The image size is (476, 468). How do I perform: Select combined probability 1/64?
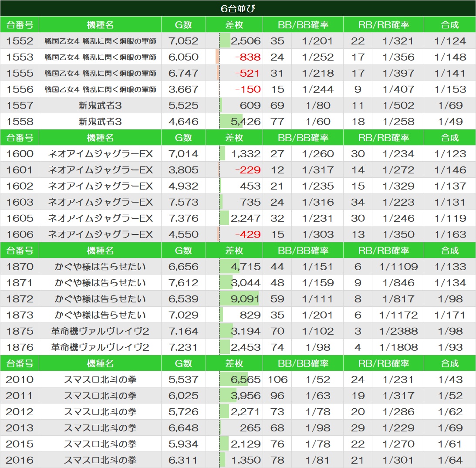coord(450,460)
